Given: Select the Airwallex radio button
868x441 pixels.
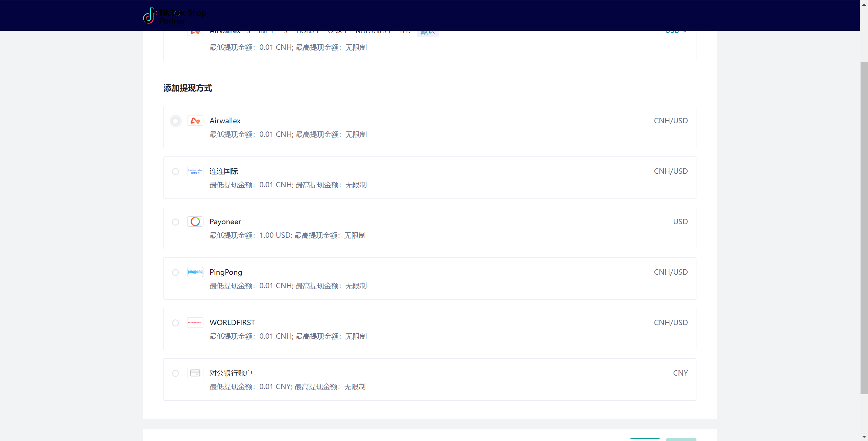Looking at the screenshot, I should 175,121.
